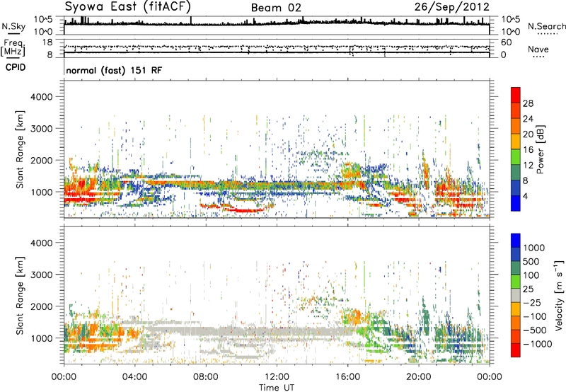Click the 'Beam 02' heading
This screenshot has width=566, height=392.
pyautogui.click(x=276, y=8)
